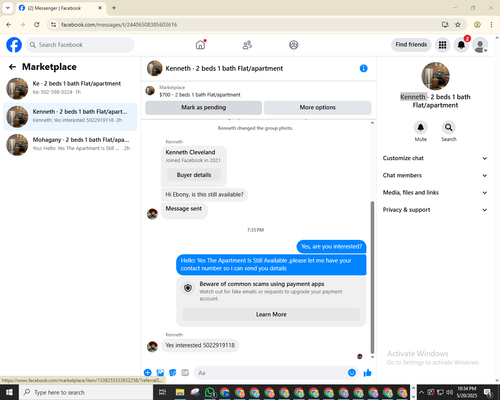Bookmark the page with the star icon
Viewport: 500px width, 400px height.
pos(458,25)
